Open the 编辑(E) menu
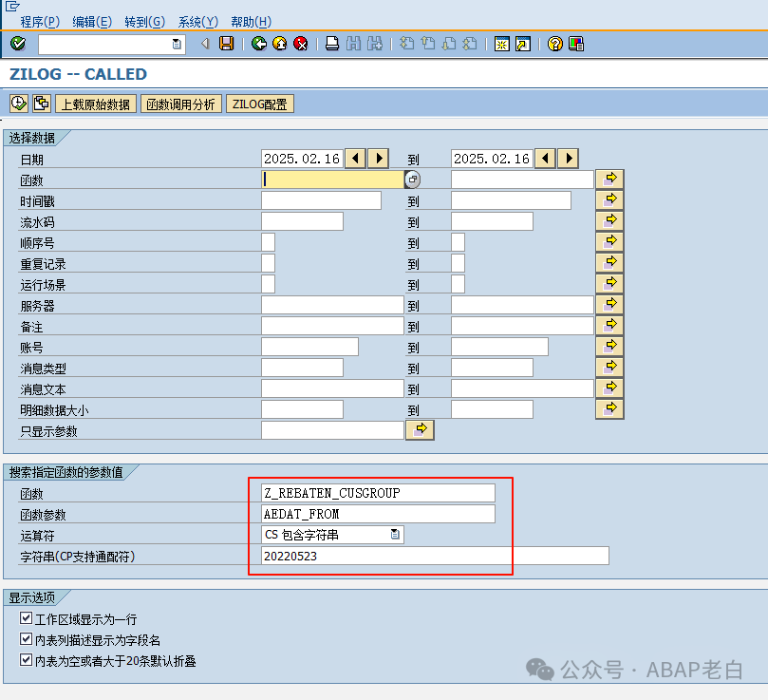The image size is (768, 700). coord(92,22)
